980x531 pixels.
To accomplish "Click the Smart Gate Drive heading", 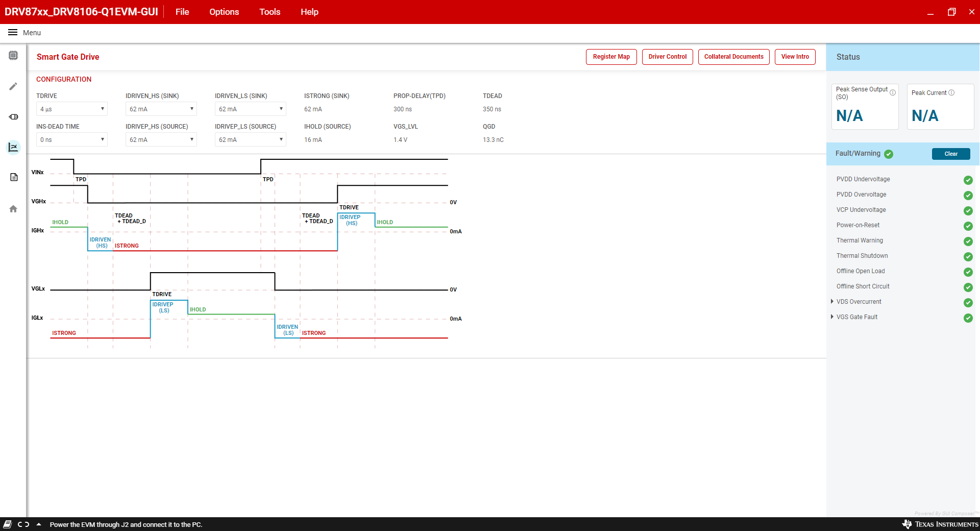I will pyautogui.click(x=68, y=57).
